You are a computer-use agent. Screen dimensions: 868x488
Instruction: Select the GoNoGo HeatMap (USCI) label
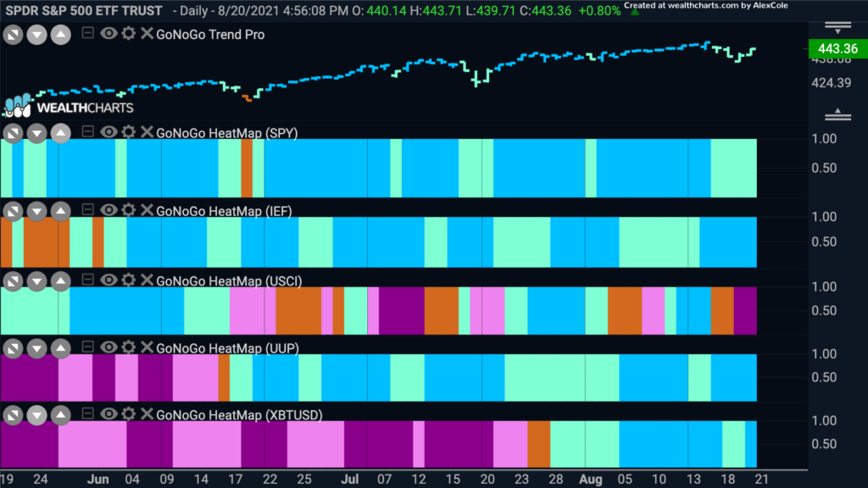point(229,281)
